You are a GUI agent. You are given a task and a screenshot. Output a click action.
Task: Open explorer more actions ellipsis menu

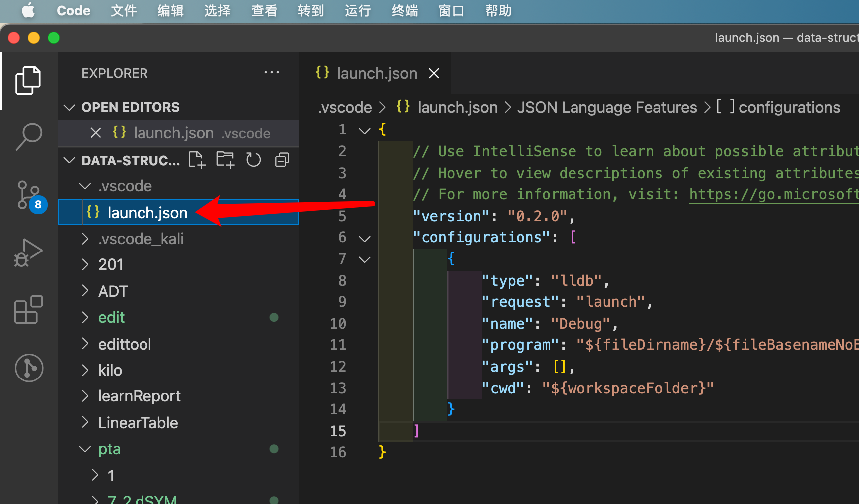pyautogui.click(x=271, y=73)
